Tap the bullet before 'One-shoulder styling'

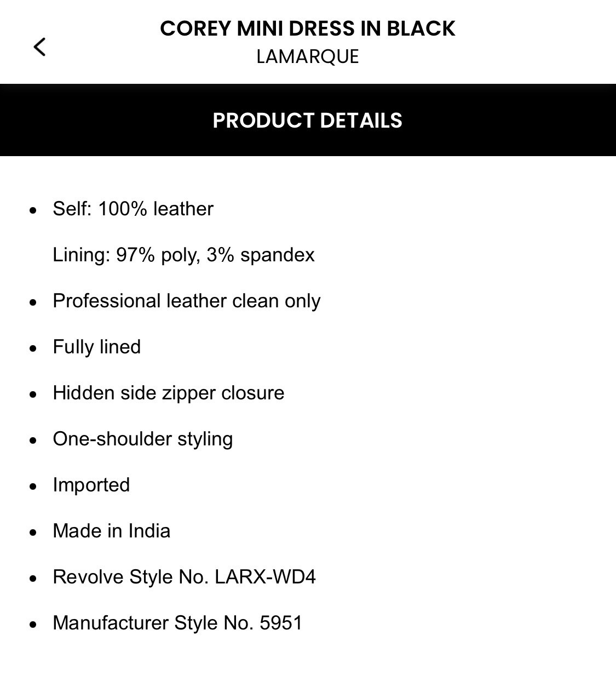click(x=33, y=440)
